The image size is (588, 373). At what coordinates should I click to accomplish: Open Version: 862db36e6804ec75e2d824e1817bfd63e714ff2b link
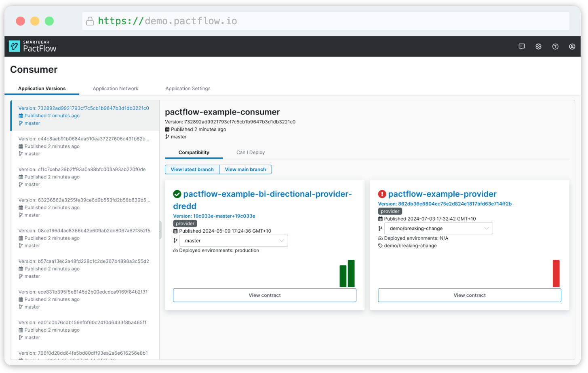coord(445,204)
